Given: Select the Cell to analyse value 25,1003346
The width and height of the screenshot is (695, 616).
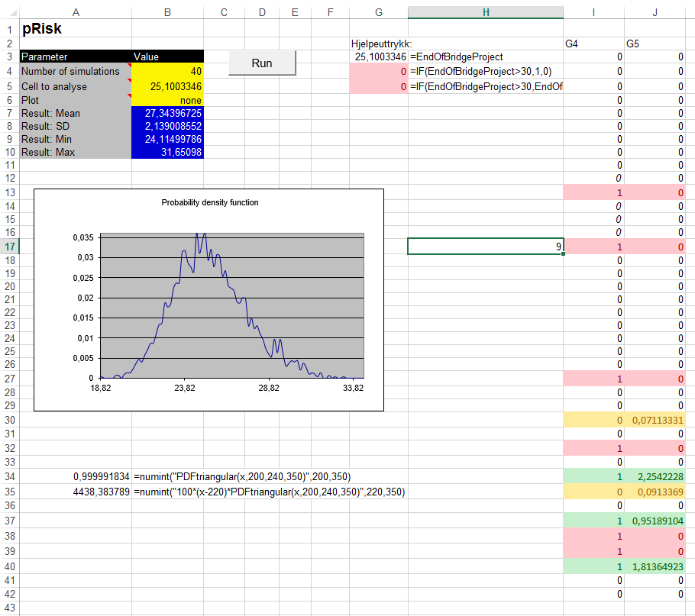Looking at the screenshot, I should (x=167, y=86).
